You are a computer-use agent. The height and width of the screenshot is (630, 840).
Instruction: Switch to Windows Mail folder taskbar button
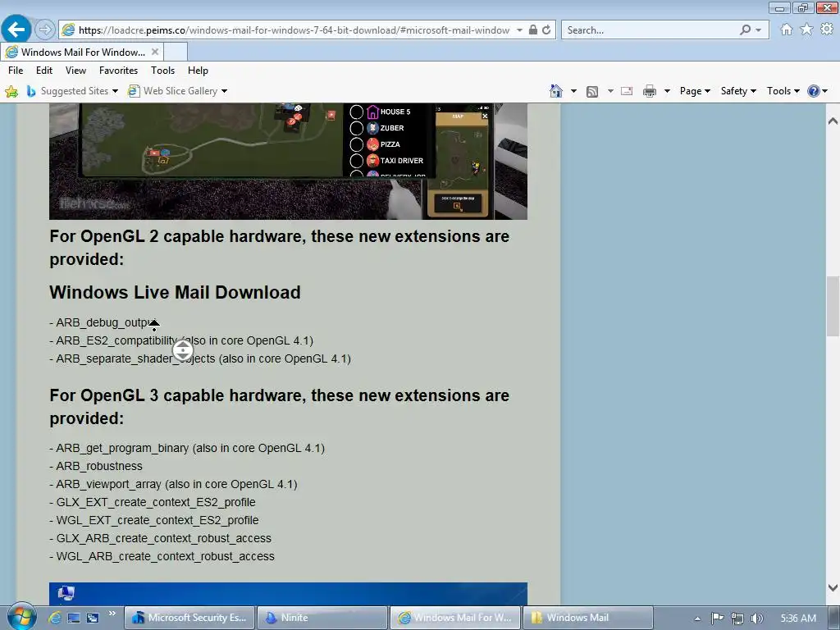coord(587,618)
